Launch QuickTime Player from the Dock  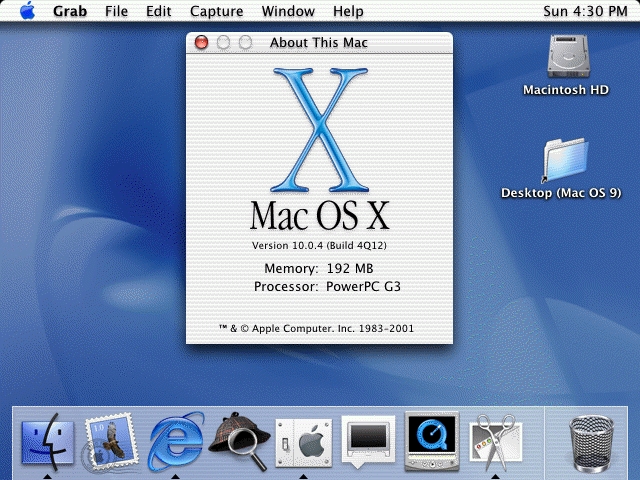(x=432, y=441)
